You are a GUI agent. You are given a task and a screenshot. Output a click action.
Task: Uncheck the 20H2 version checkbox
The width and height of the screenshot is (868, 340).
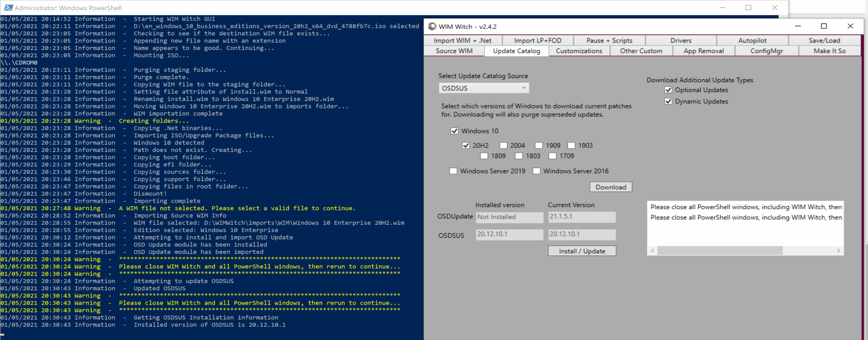tap(466, 146)
